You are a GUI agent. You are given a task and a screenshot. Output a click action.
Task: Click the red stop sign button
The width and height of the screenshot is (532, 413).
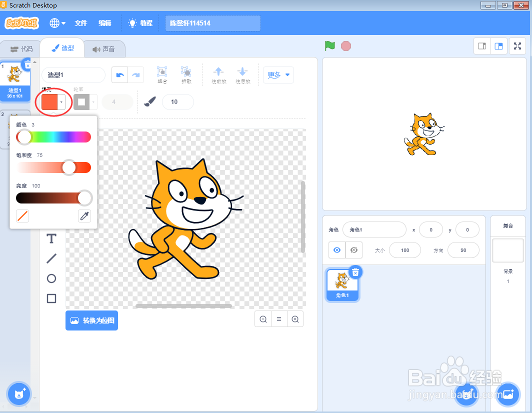(x=345, y=46)
